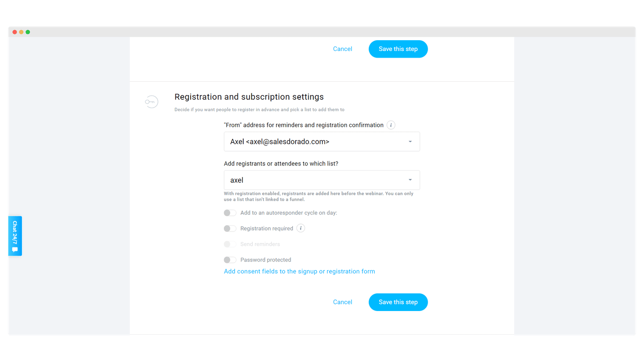Screen dimensions: 644x362
Task: Select the Axel <axel@salesdorado.com> sender field
Action: tap(322, 142)
